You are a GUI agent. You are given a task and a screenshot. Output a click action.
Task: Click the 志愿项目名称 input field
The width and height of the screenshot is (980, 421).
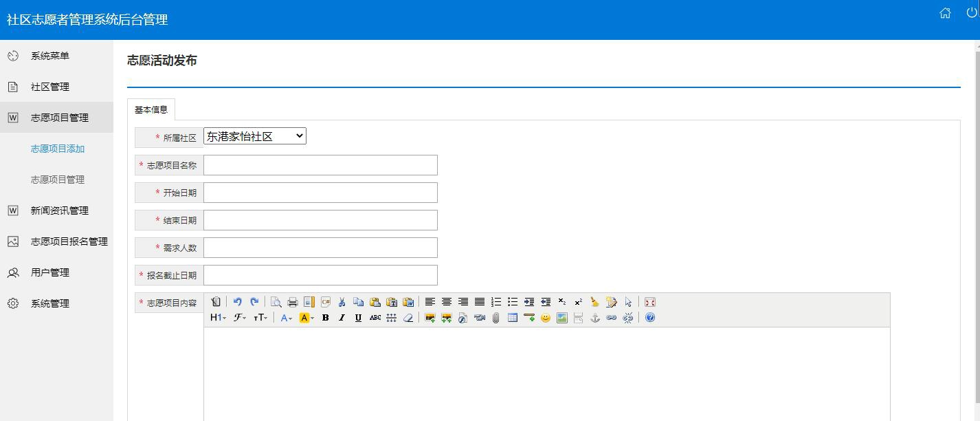[x=320, y=165]
